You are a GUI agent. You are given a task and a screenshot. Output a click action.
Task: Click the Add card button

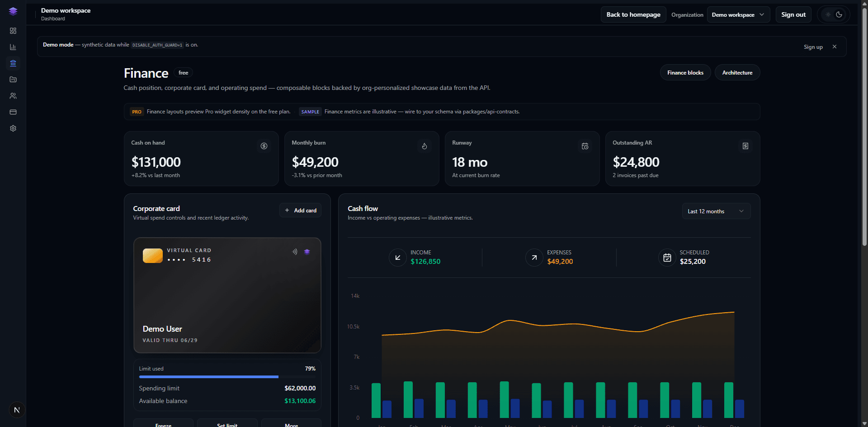pyautogui.click(x=300, y=210)
